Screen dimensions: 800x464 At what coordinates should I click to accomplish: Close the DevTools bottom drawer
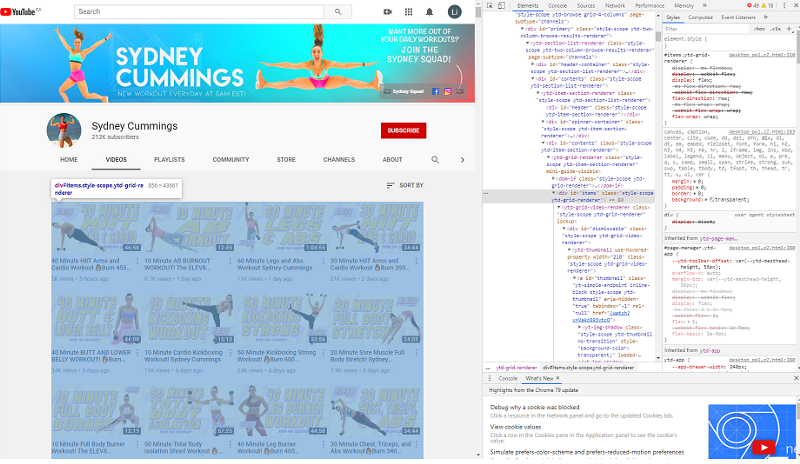pos(796,378)
